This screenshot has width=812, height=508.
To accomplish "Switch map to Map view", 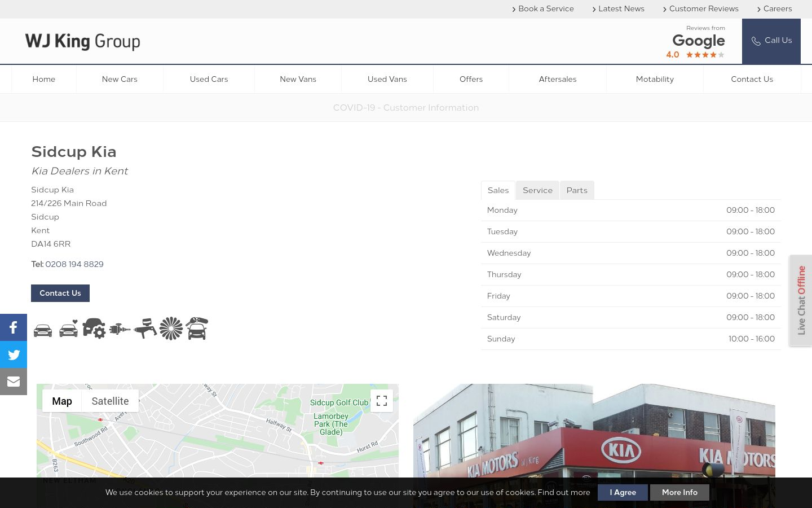I will [62, 401].
